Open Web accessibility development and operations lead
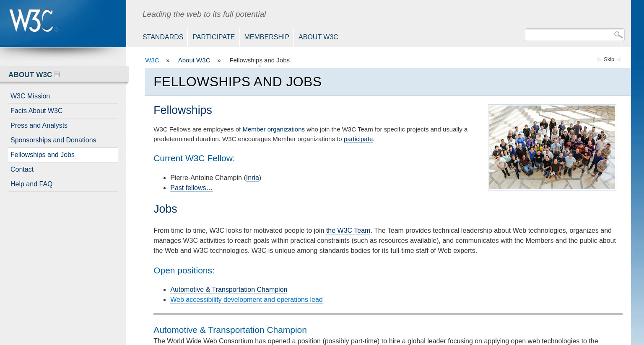This screenshot has width=644, height=345. 246,300
